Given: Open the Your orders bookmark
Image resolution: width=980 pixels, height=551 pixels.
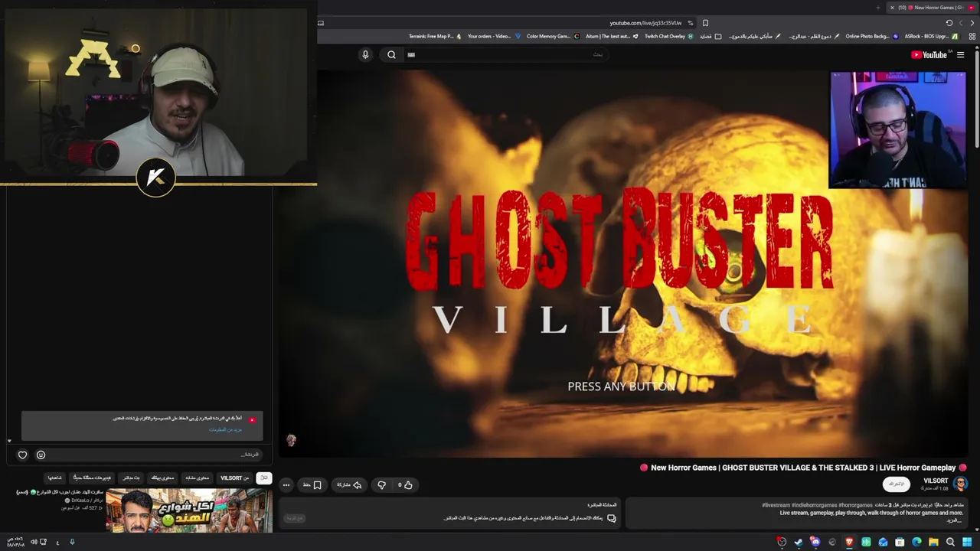Looking at the screenshot, I should point(494,36).
